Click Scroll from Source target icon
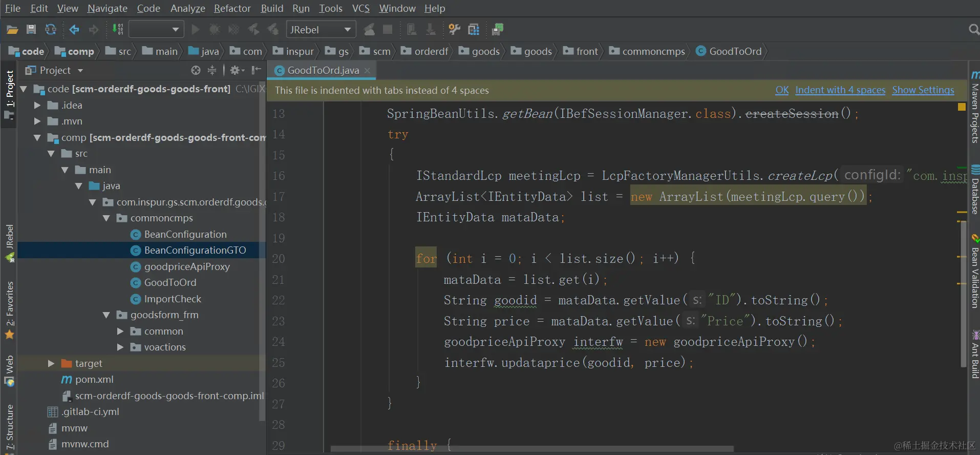The image size is (980, 455). click(196, 70)
